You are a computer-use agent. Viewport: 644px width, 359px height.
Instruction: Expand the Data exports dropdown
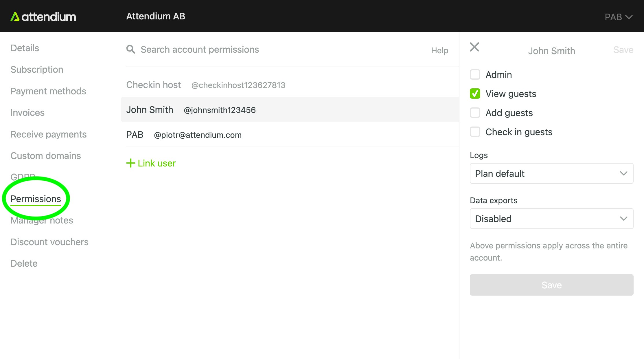[551, 219]
